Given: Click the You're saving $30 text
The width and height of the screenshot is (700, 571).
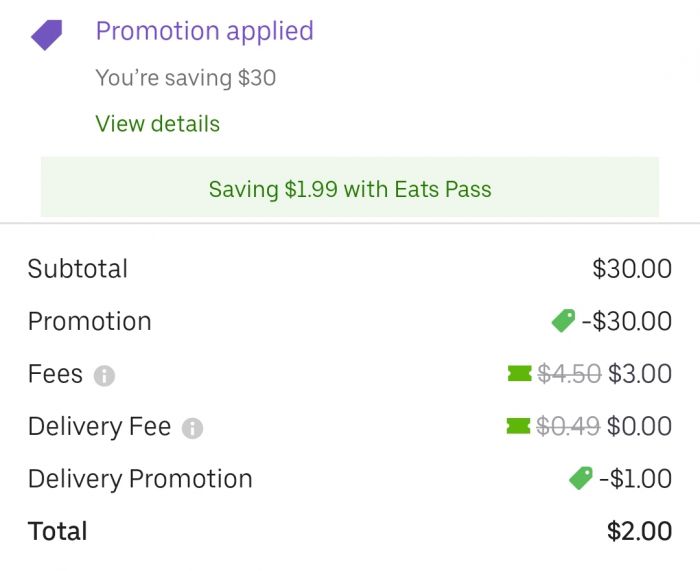Looking at the screenshot, I should click(185, 77).
